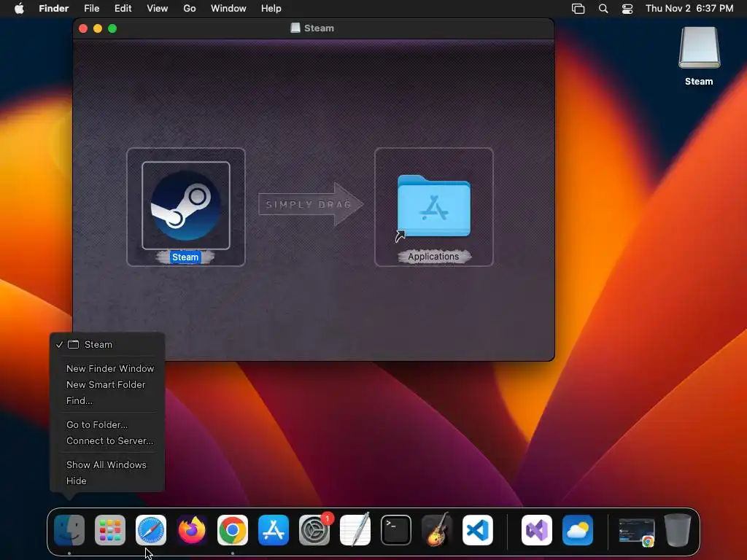
Task: Open the Edit menu
Action: (123, 9)
